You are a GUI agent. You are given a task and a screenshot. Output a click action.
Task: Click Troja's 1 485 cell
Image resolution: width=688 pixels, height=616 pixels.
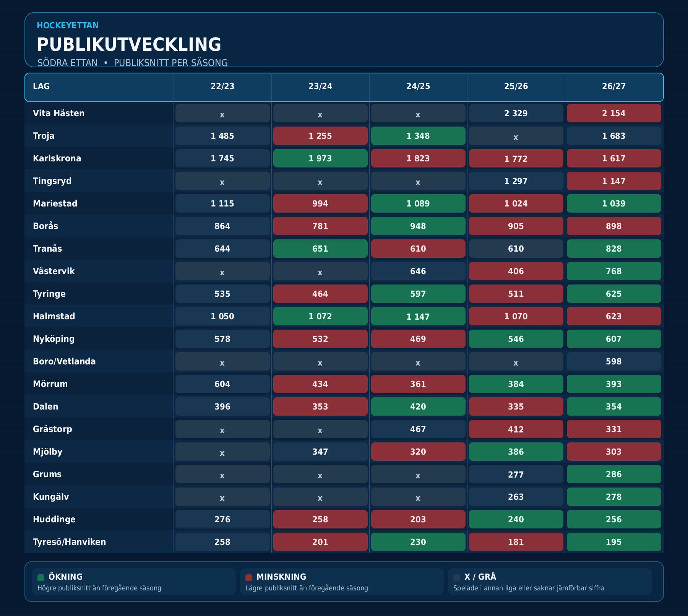click(222, 136)
